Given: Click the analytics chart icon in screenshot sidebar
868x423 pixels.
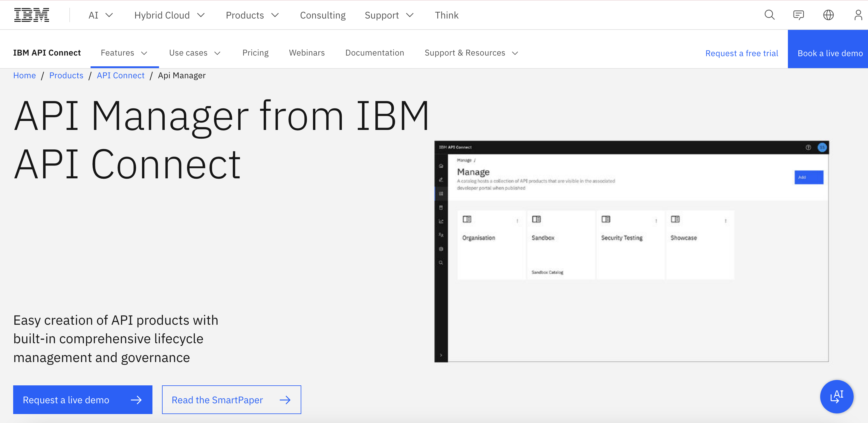Looking at the screenshot, I should pos(441,221).
